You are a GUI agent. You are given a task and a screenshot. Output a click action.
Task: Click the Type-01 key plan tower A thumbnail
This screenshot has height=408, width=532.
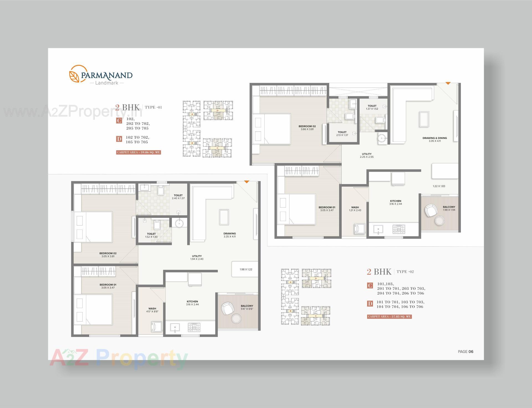[192, 113]
